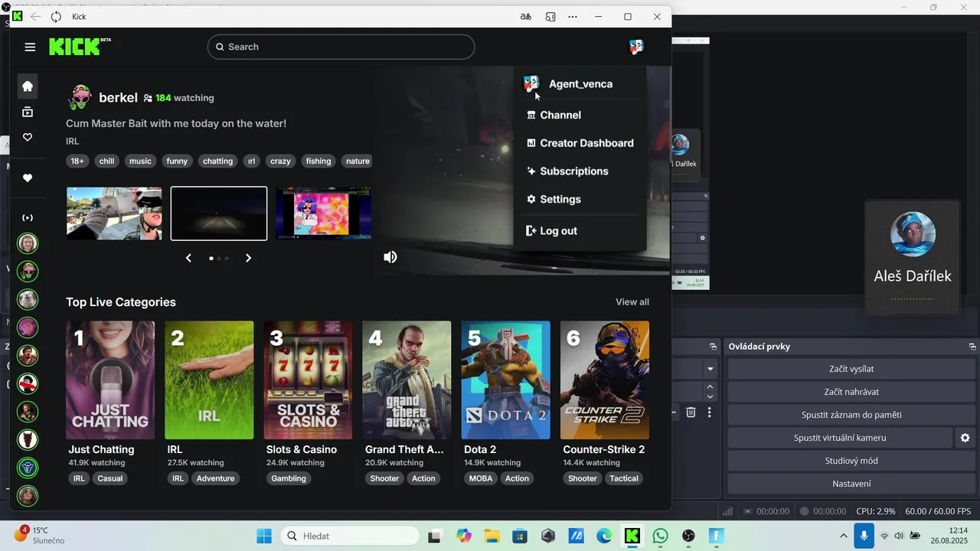Open the translate icon in title bar

click(x=526, y=17)
